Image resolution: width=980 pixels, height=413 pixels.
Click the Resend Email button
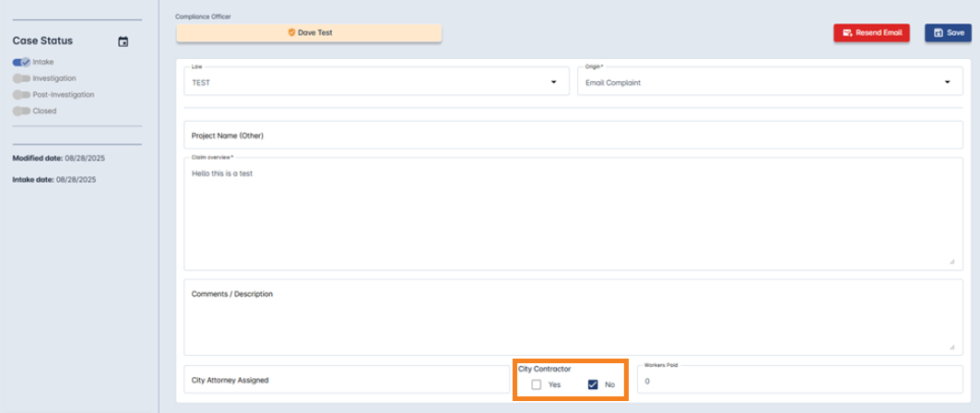pyautogui.click(x=871, y=33)
